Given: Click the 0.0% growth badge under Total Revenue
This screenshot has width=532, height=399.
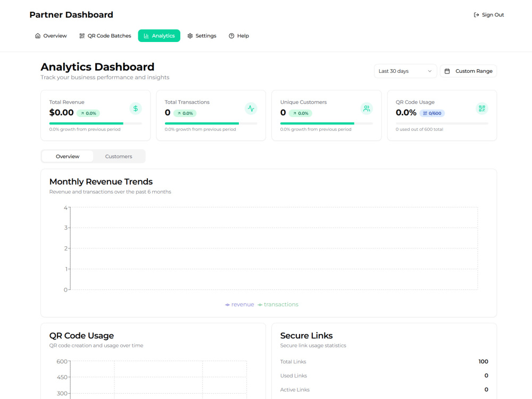Looking at the screenshot, I should [88, 113].
